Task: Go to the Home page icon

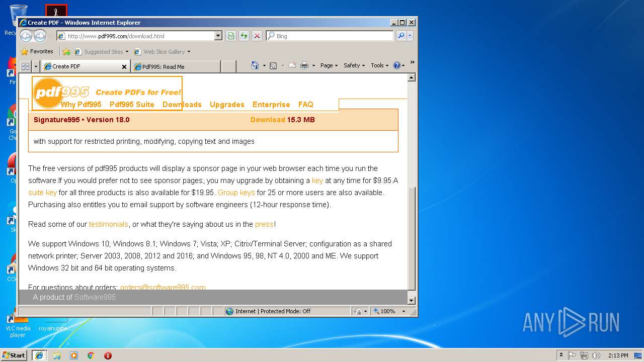Action: click(255, 65)
